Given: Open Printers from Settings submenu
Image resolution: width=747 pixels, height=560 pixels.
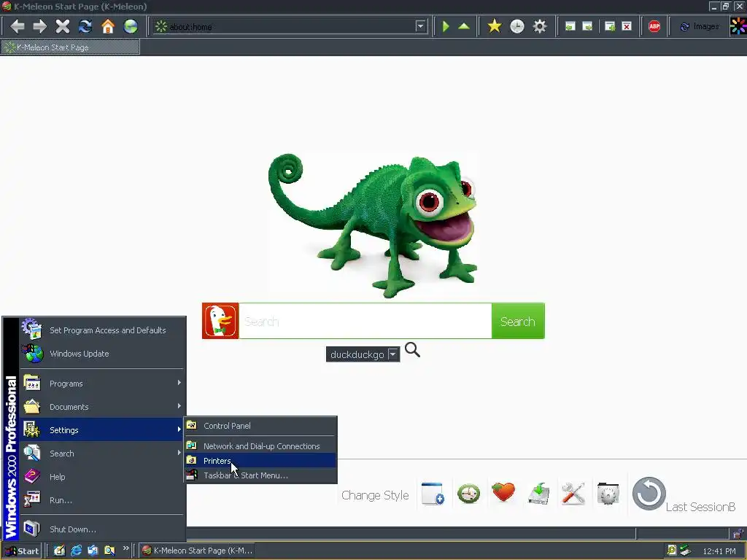Looking at the screenshot, I should click(260, 461).
